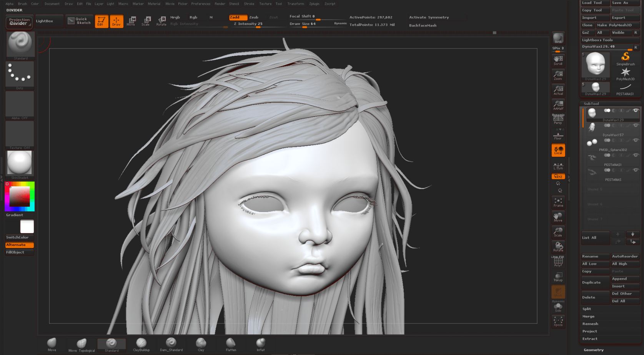Select the Scroll canvas icon
The height and width of the screenshot is (355, 644).
coord(558,60)
